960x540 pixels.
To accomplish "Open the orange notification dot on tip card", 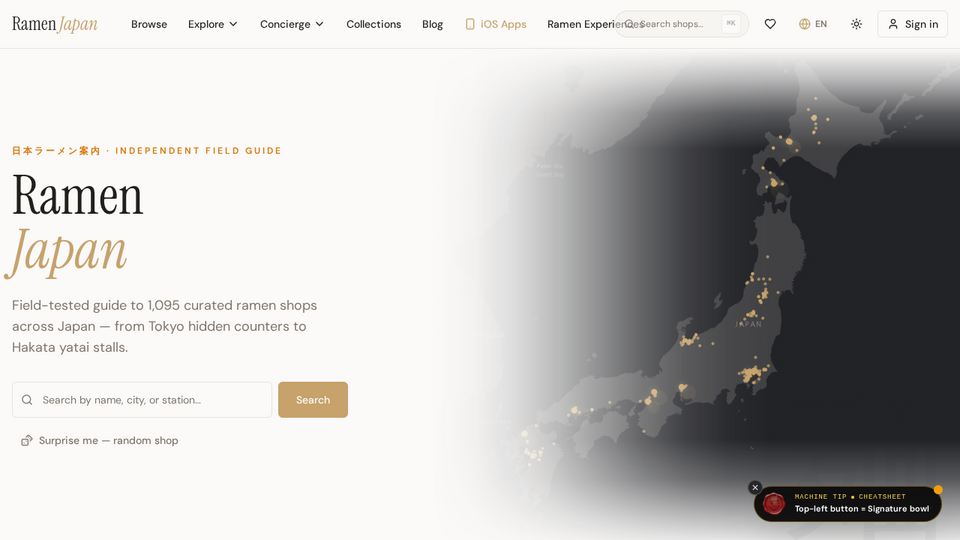I will click(938, 490).
